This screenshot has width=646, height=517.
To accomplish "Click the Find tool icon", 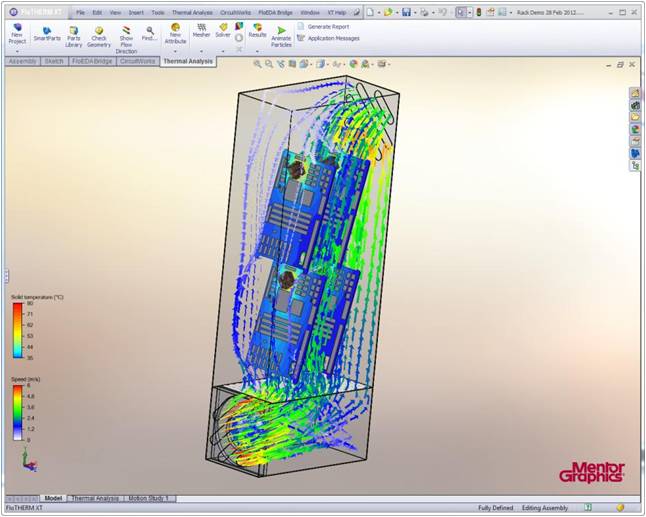I will (149, 31).
